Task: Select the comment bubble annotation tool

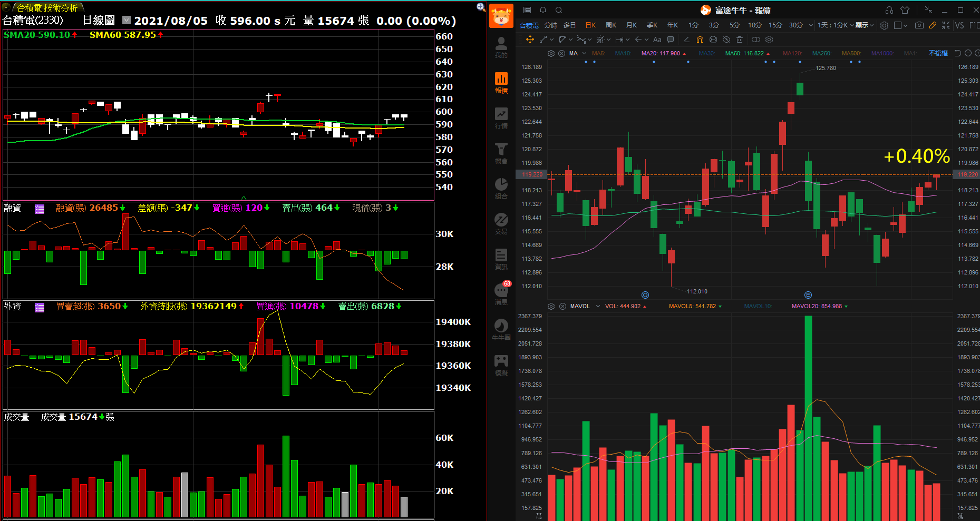Action: tap(671, 40)
